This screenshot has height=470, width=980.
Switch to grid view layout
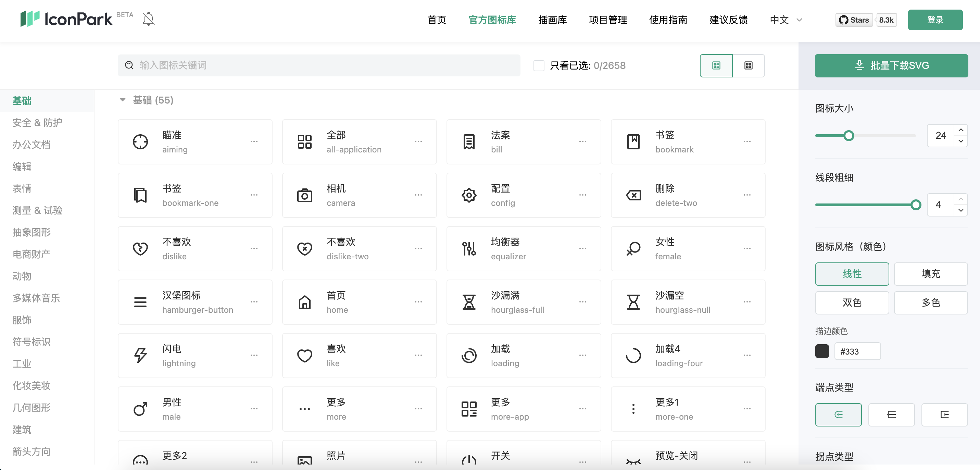click(x=748, y=65)
